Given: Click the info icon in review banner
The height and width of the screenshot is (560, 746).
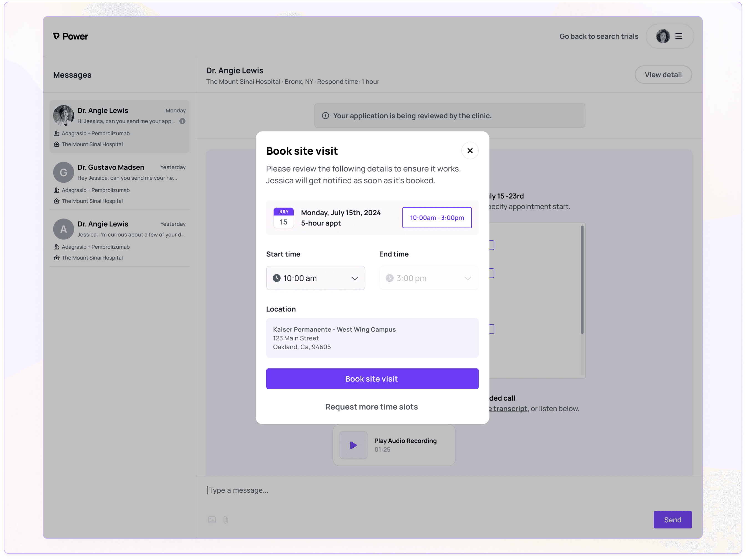Looking at the screenshot, I should (325, 116).
